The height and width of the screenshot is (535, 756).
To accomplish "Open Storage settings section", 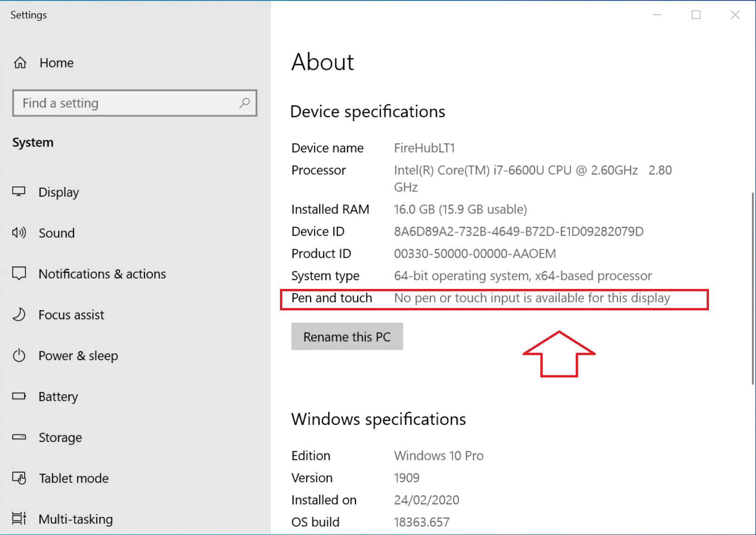I will click(x=60, y=437).
